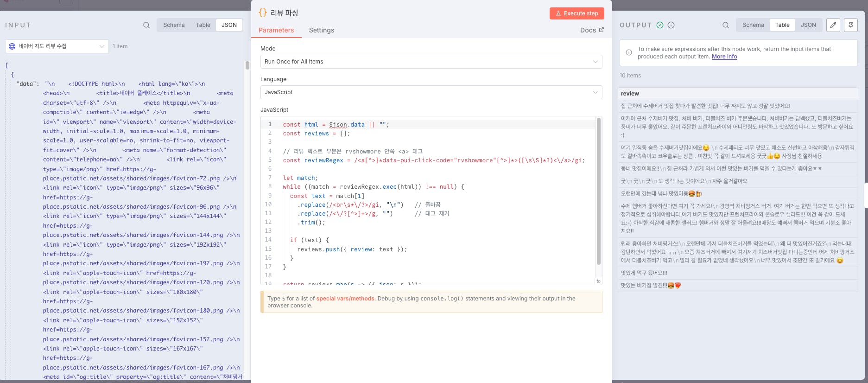
Task: Click the '.trim();' code line
Action: tap(311, 223)
